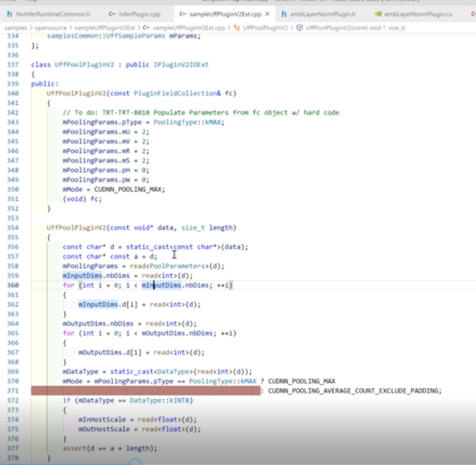Click 'PluginFieldCollection&' in the constructor
Viewport: 476px width, 465px height.
[177, 93]
